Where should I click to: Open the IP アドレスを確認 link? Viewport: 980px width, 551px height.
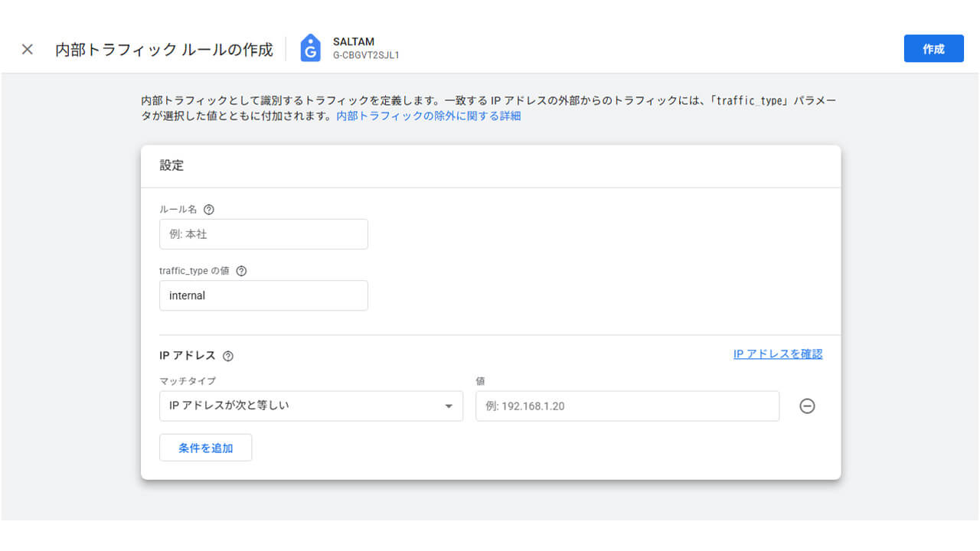777,354
